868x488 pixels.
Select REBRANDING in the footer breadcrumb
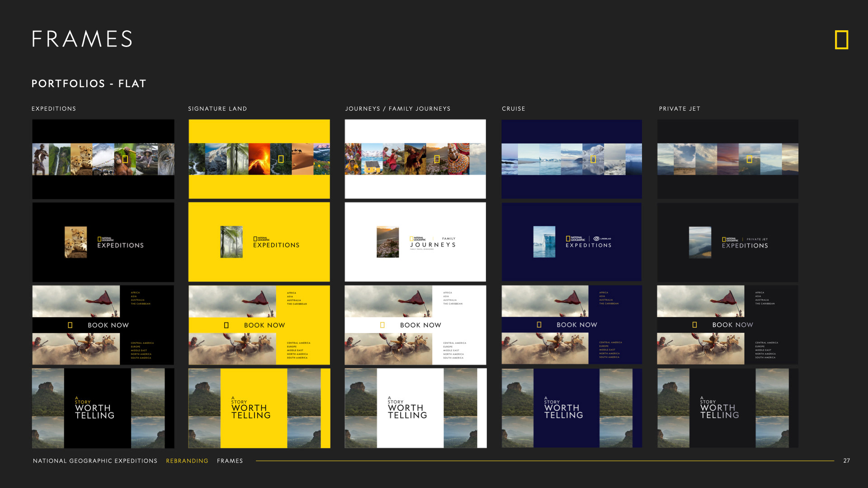pyautogui.click(x=187, y=461)
